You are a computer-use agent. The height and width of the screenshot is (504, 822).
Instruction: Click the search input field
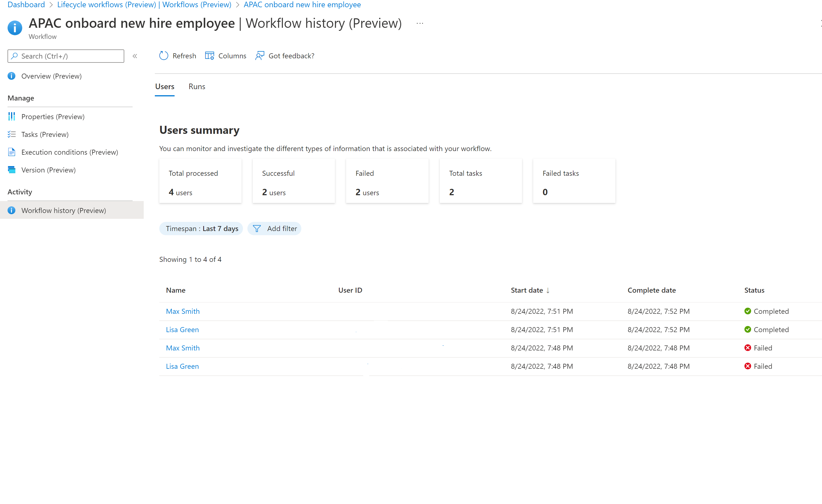(66, 56)
